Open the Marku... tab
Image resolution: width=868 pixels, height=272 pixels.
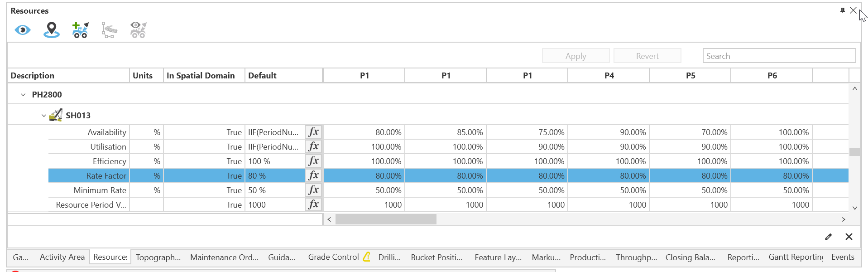[x=546, y=257]
